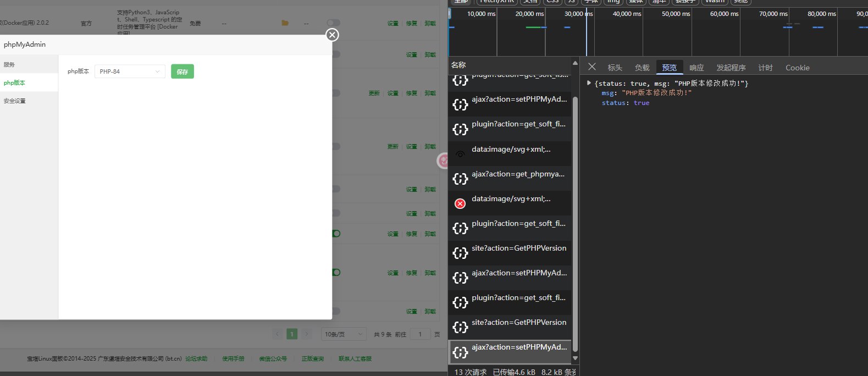Viewport: 868px width, 376px height.
Task: Select the php版本 sidebar tab
Action: pos(29,82)
